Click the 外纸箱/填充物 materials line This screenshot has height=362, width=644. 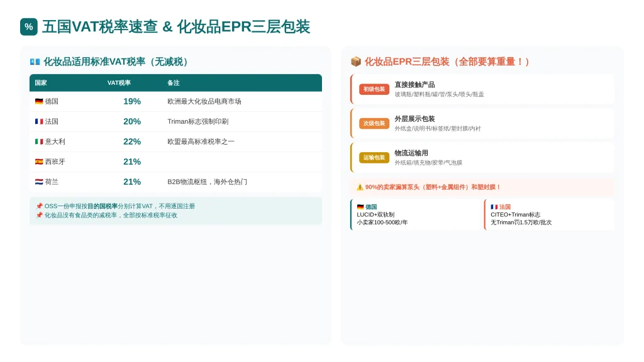coord(428,163)
